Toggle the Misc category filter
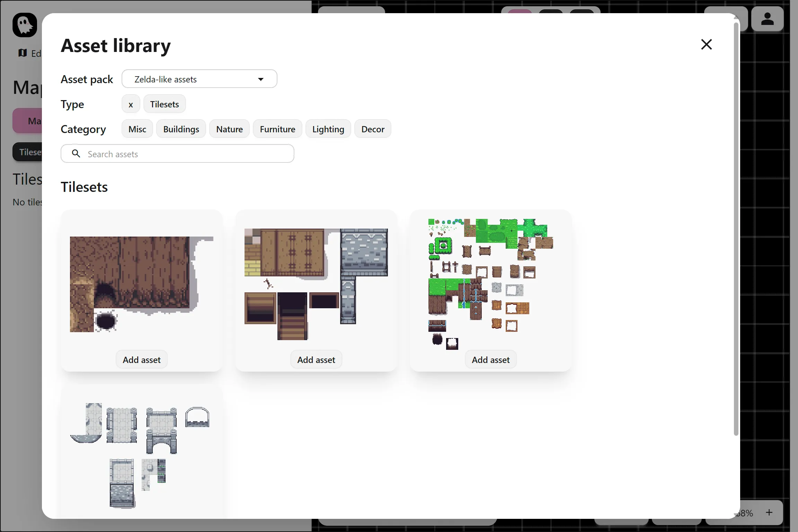Image resolution: width=798 pixels, height=532 pixels. [x=137, y=129]
